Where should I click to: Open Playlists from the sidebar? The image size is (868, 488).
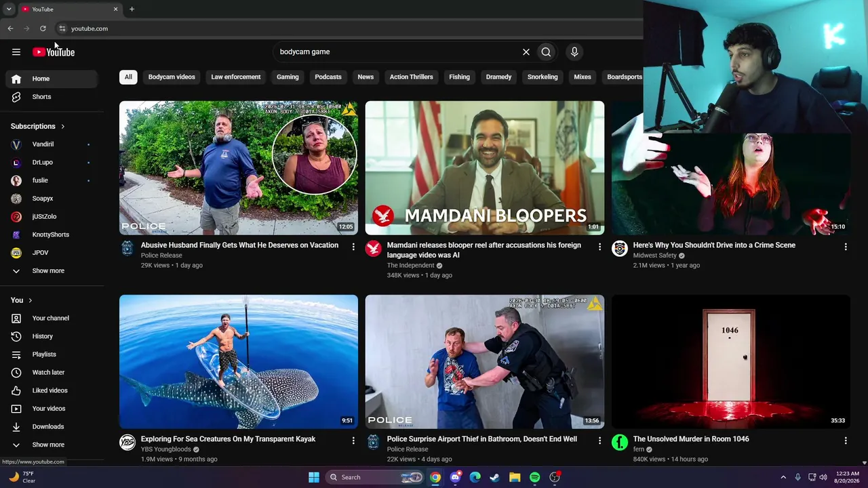tap(52, 354)
